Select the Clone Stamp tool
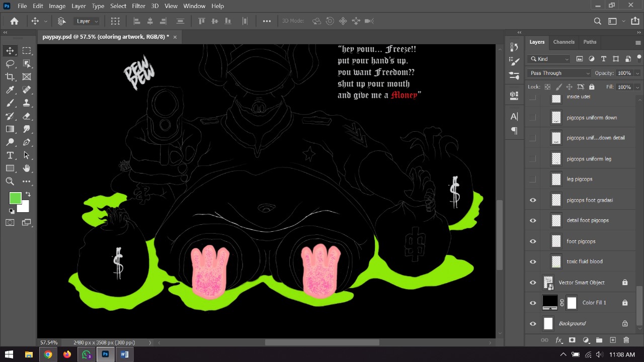The height and width of the screenshot is (362, 644). pos(27,103)
